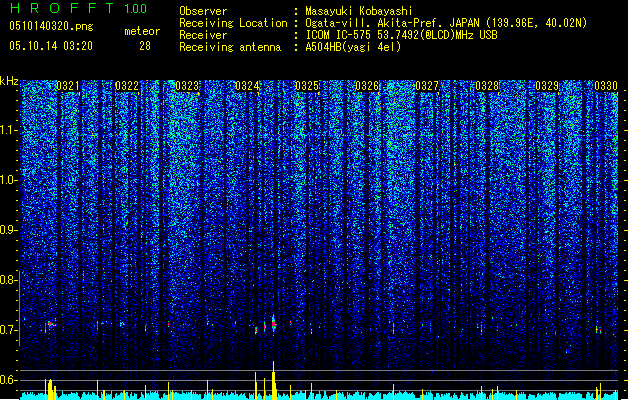The image size is (629, 400).
Task: Select the name Masayuki Kobayashi
Action: point(359,11)
